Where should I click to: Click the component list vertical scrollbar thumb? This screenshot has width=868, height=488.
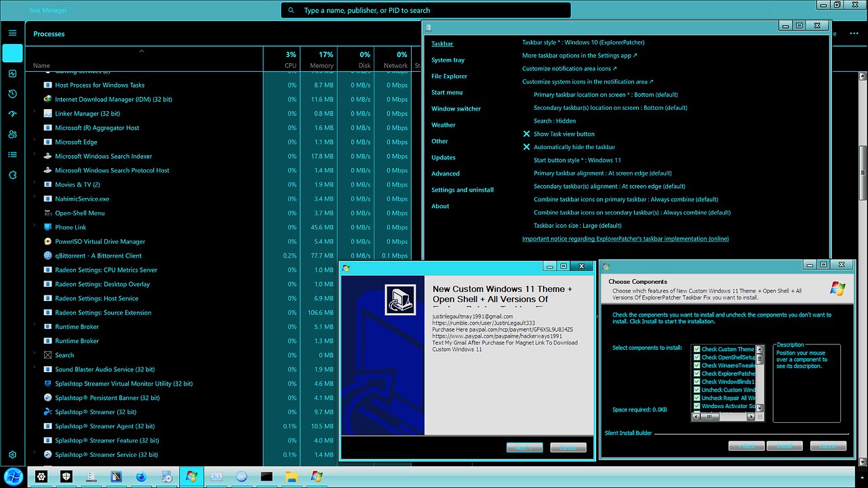point(760,359)
